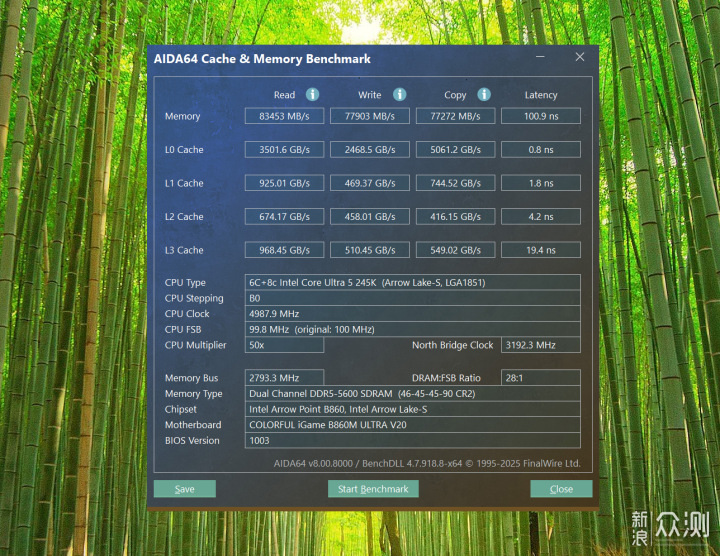Click DRAM:FSB Ratio value 28:1
This screenshot has height=556, width=720.
click(540, 378)
